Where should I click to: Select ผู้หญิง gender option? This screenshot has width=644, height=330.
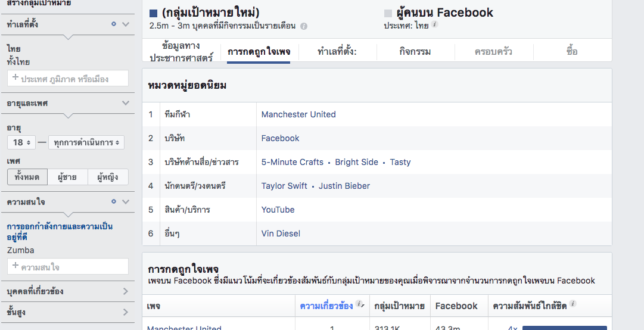pyautogui.click(x=108, y=177)
